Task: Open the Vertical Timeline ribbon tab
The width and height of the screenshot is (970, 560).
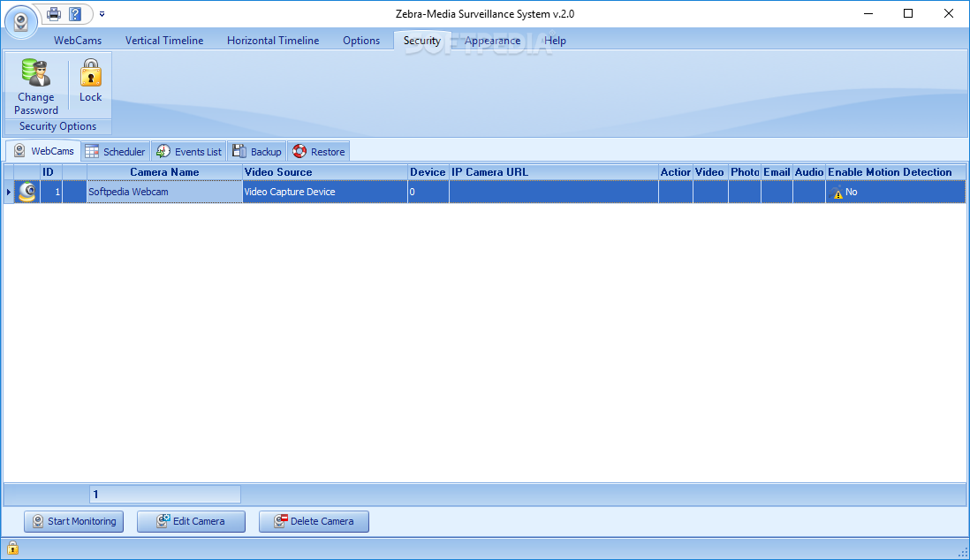Action: tap(164, 41)
